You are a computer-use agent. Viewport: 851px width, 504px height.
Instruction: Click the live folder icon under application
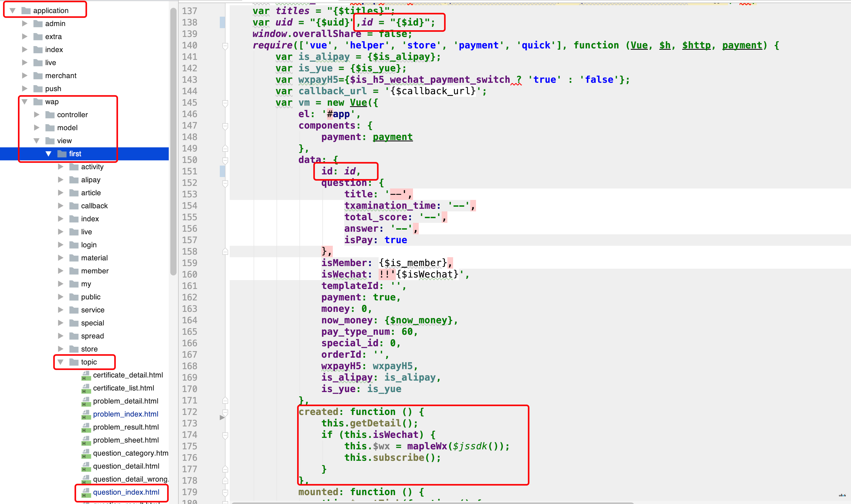(38, 62)
